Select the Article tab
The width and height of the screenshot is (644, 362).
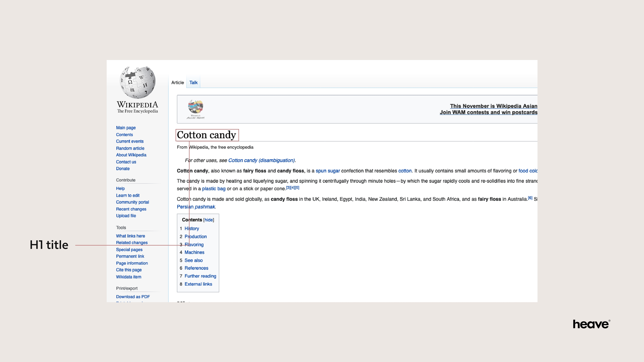177,82
